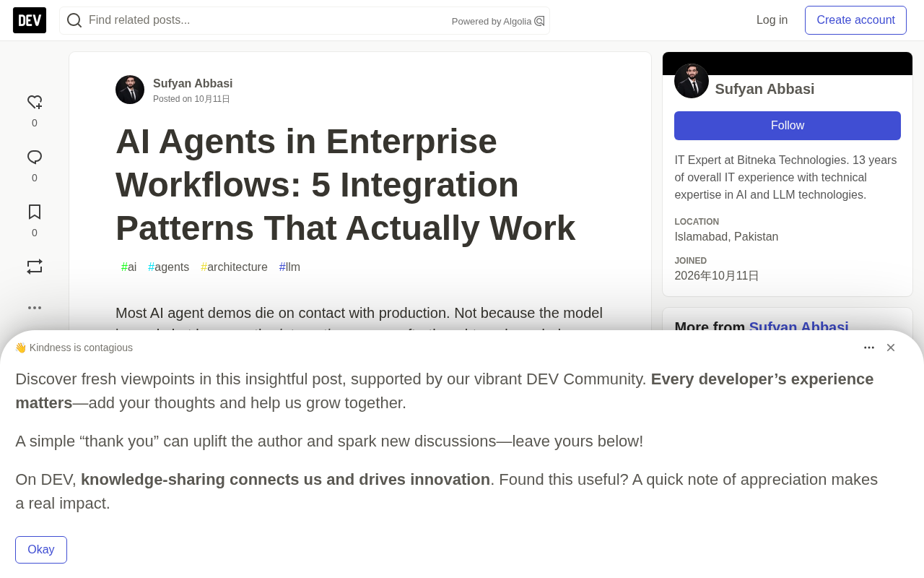924x578 pixels.
Task: Click the Okay button in the banner
Action: pos(41,550)
